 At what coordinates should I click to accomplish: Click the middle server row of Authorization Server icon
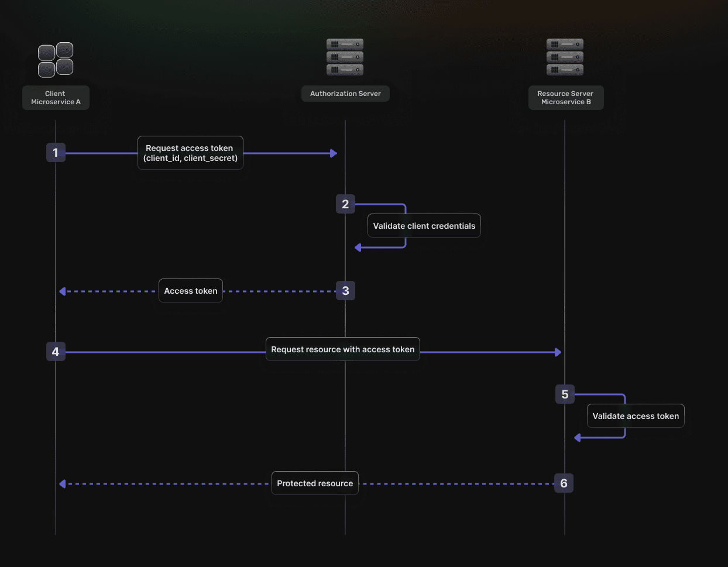(345, 57)
